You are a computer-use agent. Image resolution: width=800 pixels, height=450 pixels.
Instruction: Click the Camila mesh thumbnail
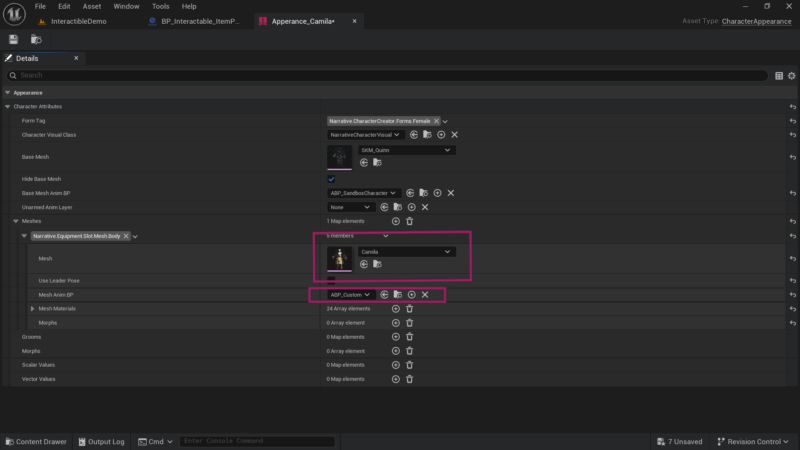pos(339,259)
